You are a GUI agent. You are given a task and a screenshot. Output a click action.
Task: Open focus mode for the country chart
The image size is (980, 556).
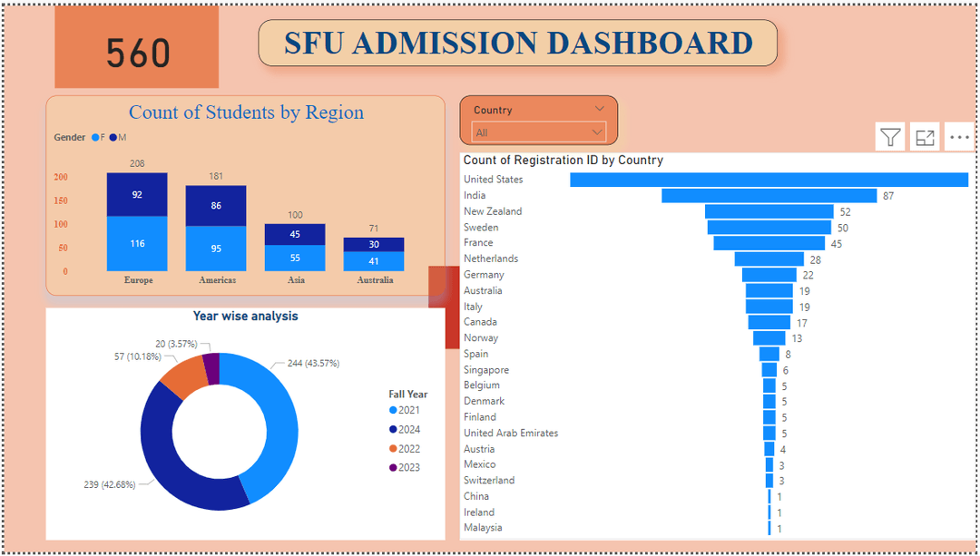pos(925,137)
